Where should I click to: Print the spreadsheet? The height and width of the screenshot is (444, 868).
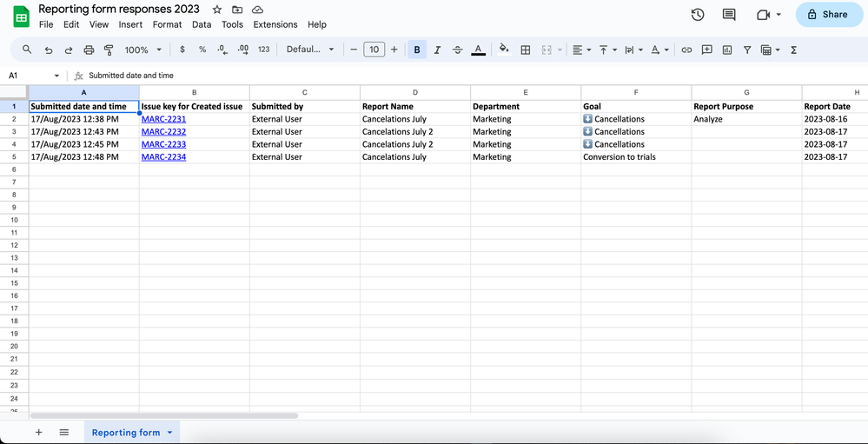tap(89, 50)
